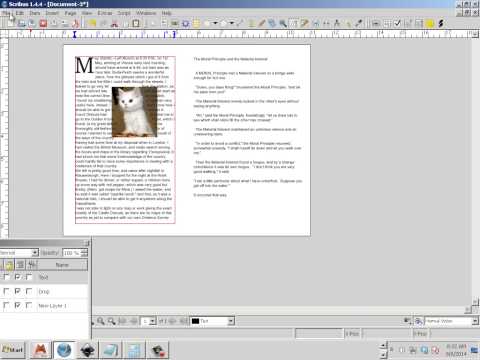The height and width of the screenshot is (360, 480).
Task: Open the File menu
Action: pos(6,13)
